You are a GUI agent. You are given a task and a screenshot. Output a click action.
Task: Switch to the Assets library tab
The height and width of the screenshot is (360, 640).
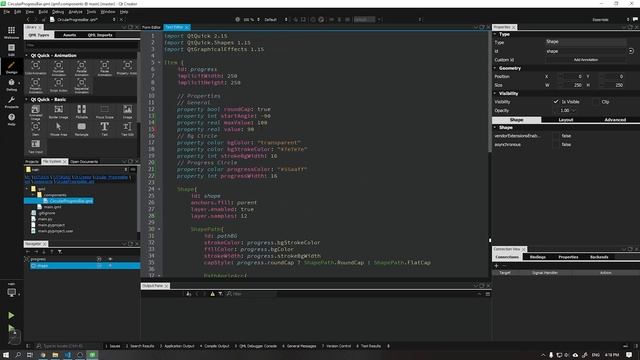(69, 35)
